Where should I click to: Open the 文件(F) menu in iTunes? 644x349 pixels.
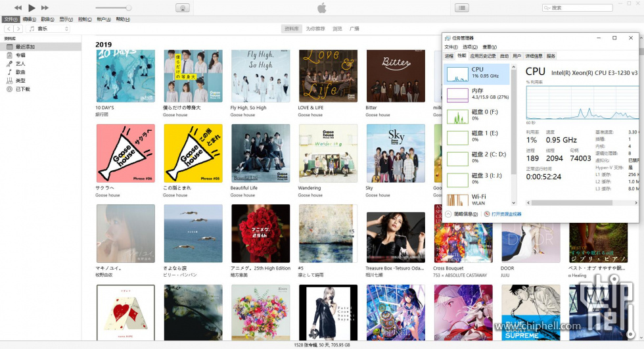[x=11, y=19]
